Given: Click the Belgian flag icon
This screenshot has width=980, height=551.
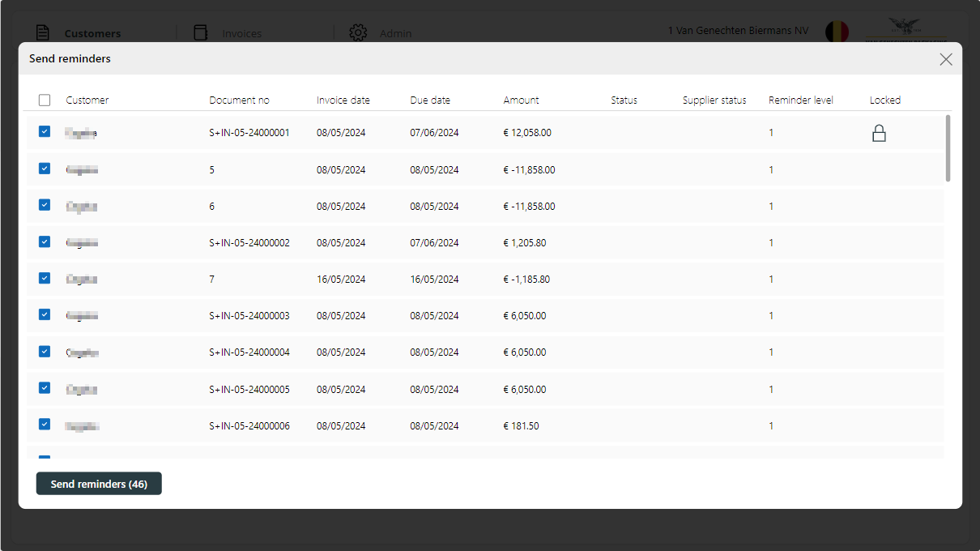Looking at the screenshot, I should coord(837,32).
